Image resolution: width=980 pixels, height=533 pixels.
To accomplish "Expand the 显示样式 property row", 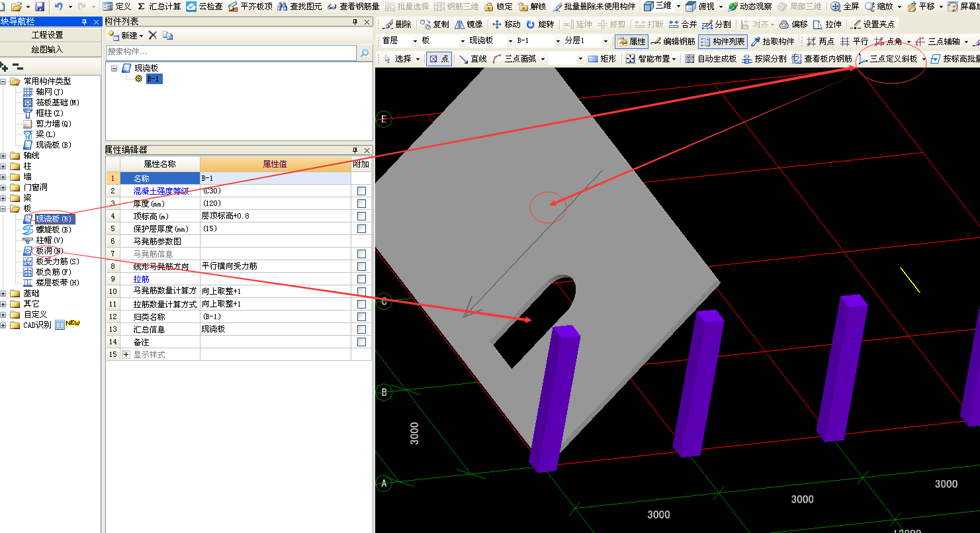I will click(126, 355).
